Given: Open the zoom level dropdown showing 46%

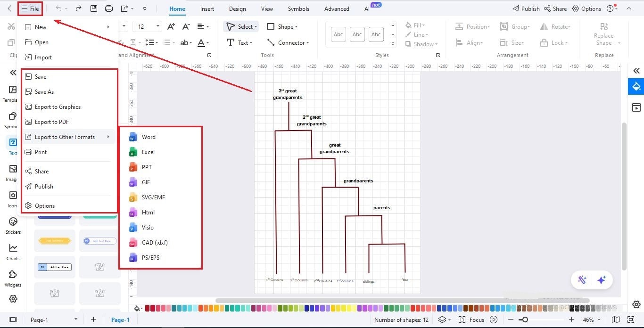Looking at the screenshot, I should (591, 320).
